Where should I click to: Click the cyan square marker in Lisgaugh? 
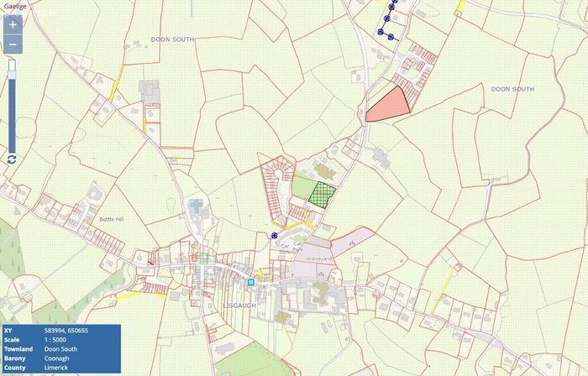pyautogui.click(x=251, y=282)
